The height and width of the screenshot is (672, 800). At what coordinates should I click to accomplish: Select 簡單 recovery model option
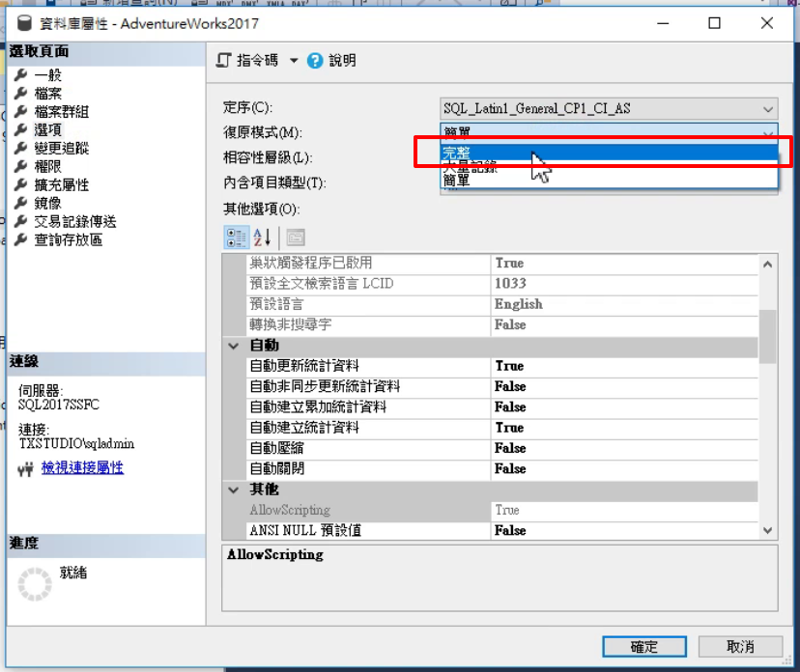click(x=609, y=180)
